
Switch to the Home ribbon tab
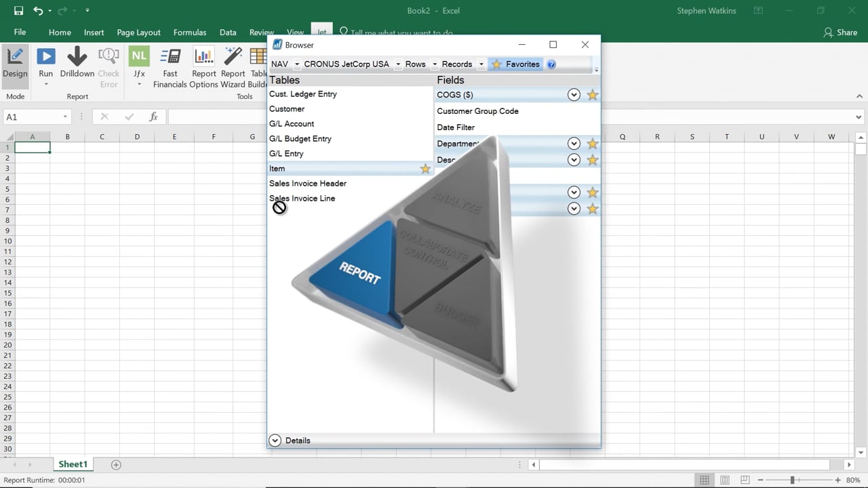point(60,32)
